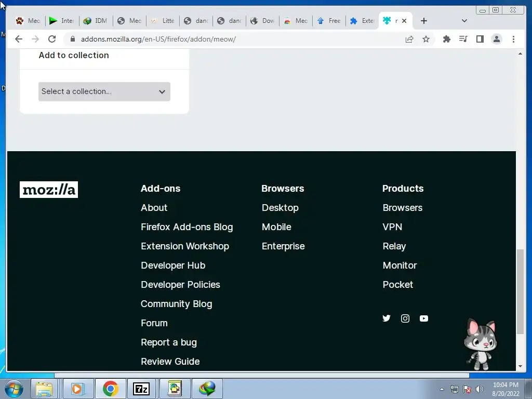Click the Report a bug link
The image size is (532, 399).
(169, 342)
